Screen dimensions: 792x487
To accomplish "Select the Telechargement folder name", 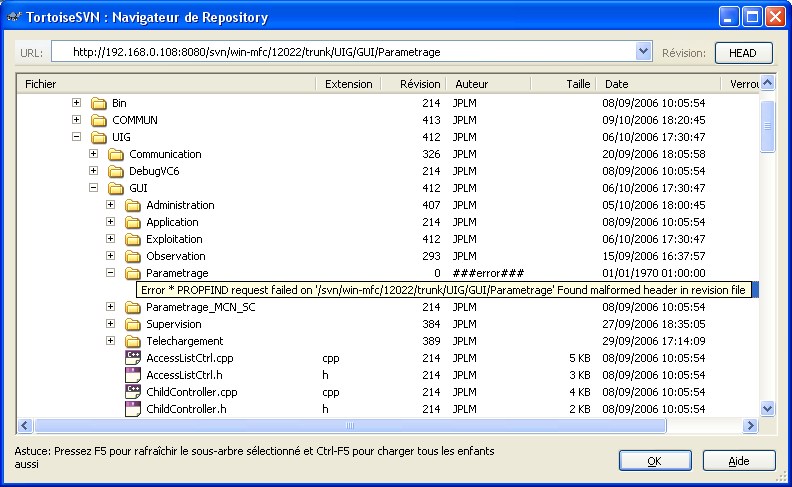I will pos(185,341).
